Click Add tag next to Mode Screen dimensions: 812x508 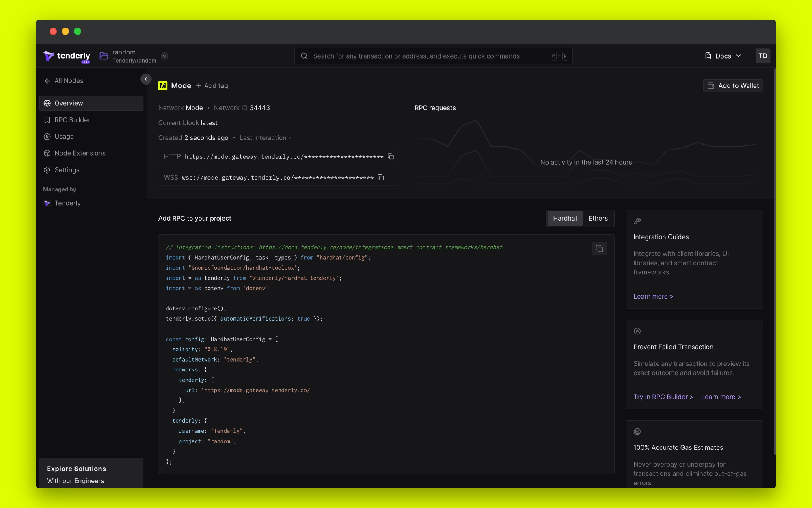coord(212,86)
